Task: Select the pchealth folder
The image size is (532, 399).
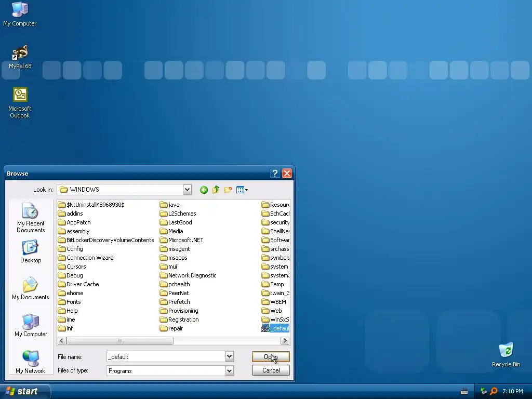Action: (175, 284)
